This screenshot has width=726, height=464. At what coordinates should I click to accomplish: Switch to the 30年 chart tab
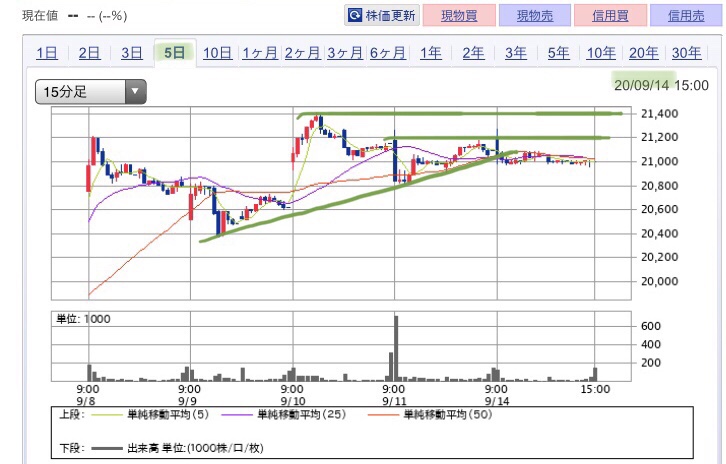click(x=687, y=53)
